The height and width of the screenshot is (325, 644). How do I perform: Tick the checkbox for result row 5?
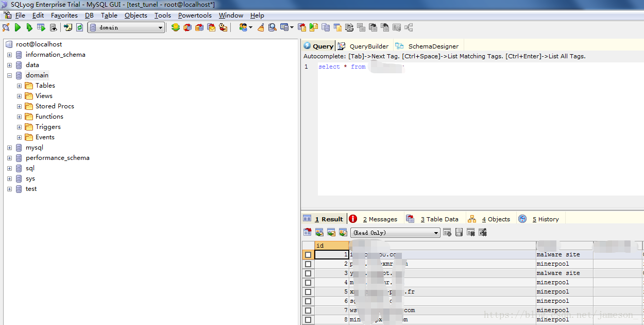[308, 292]
